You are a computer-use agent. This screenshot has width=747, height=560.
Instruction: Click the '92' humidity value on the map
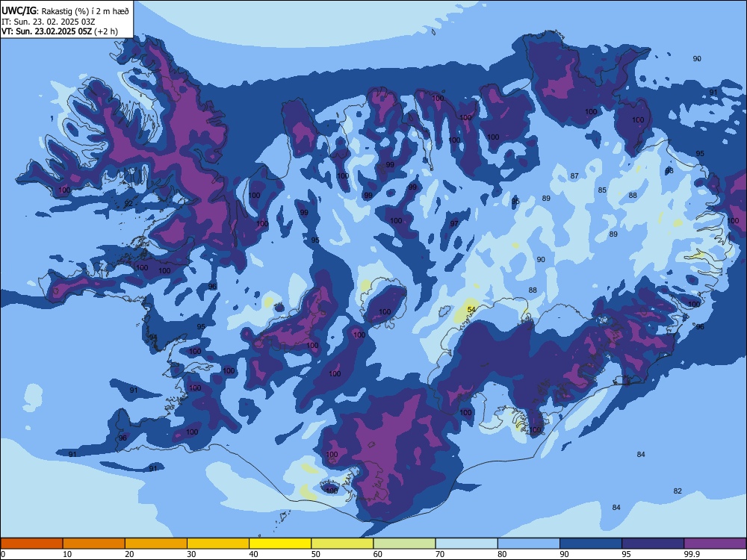[x=128, y=204]
